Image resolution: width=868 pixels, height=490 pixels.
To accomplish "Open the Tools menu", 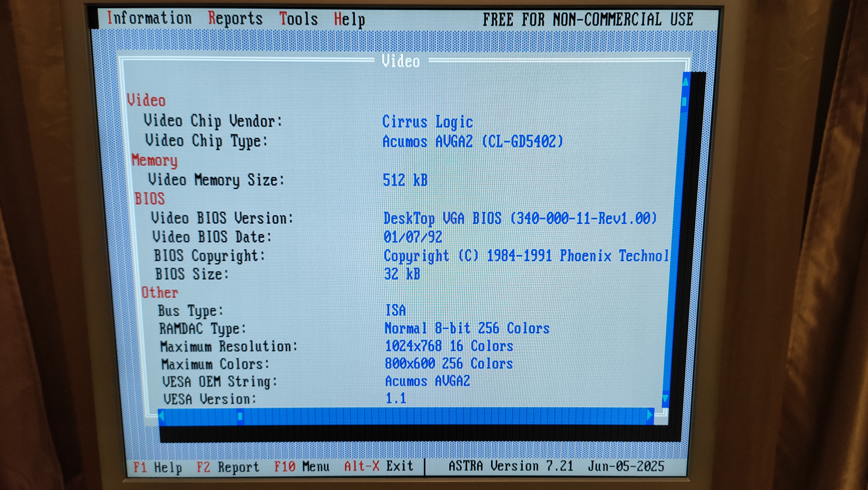I will coord(298,19).
